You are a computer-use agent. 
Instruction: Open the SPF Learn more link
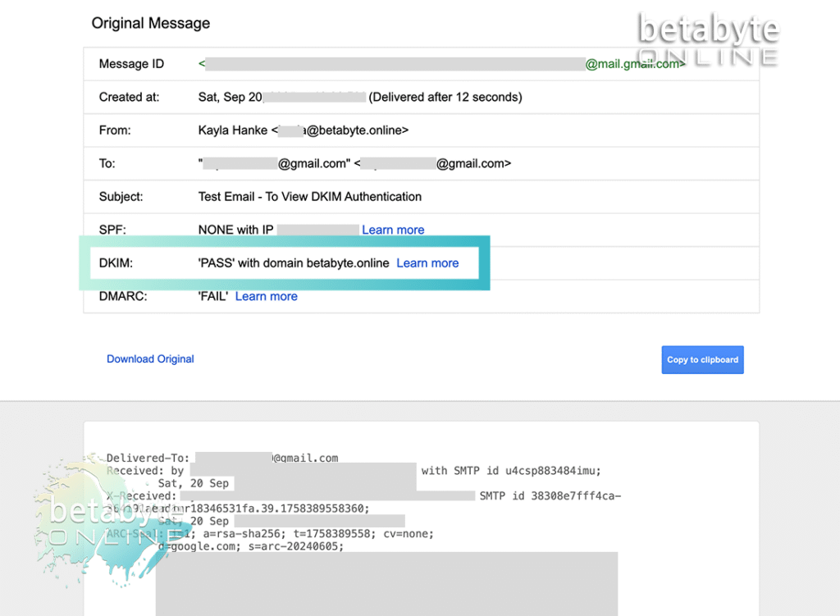pyautogui.click(x=393, y=230)
